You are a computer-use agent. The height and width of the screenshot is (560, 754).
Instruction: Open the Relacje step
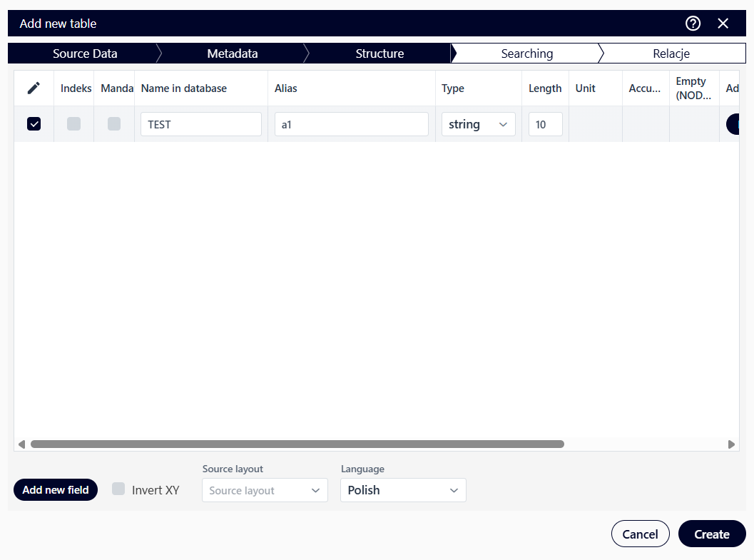click(671, 54)
